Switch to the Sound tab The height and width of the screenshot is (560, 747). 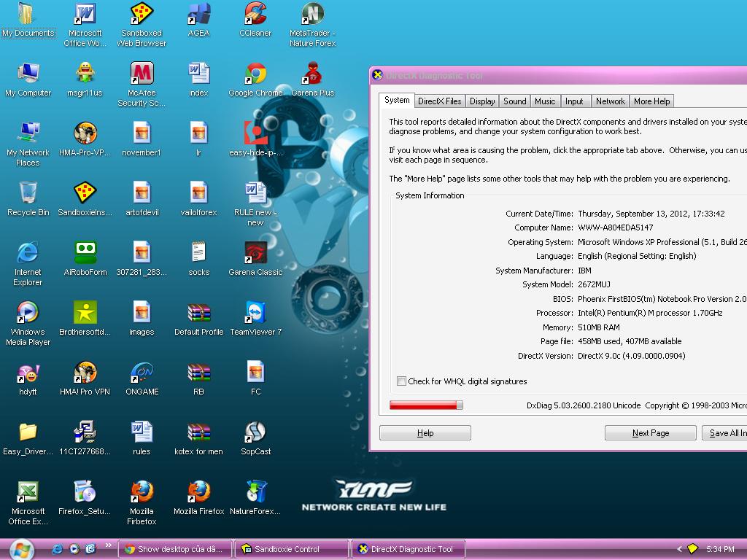coord(514,101)
